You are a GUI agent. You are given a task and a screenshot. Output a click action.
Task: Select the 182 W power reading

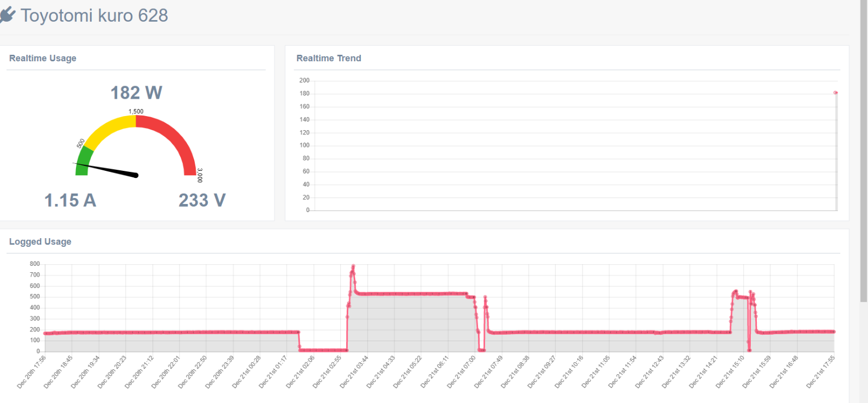coord(136,93)
